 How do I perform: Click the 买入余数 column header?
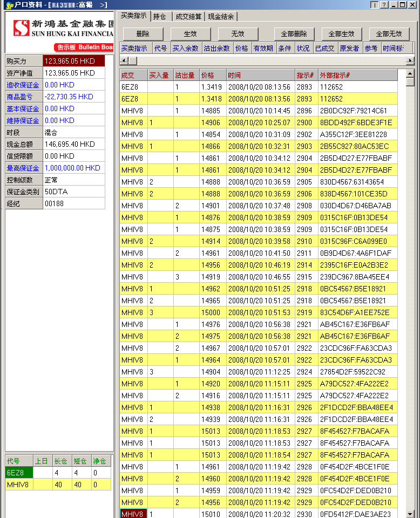pos(186,48)
